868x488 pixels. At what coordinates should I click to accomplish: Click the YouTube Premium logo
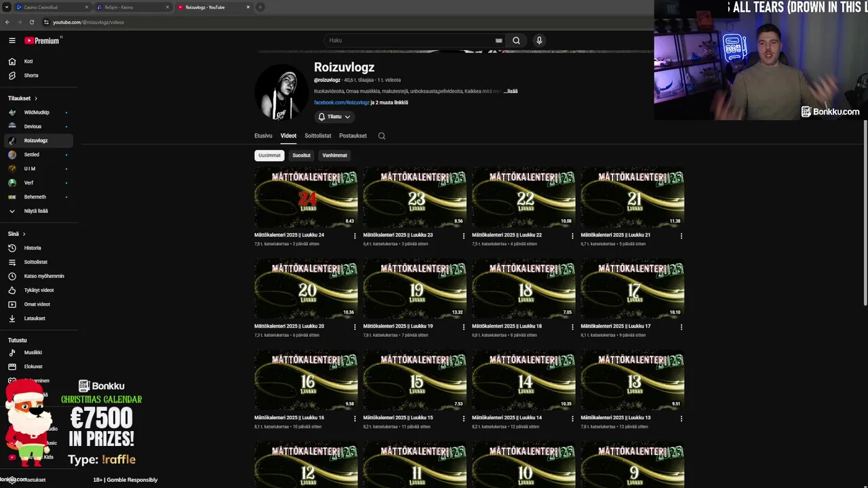(x=42, y=41)
